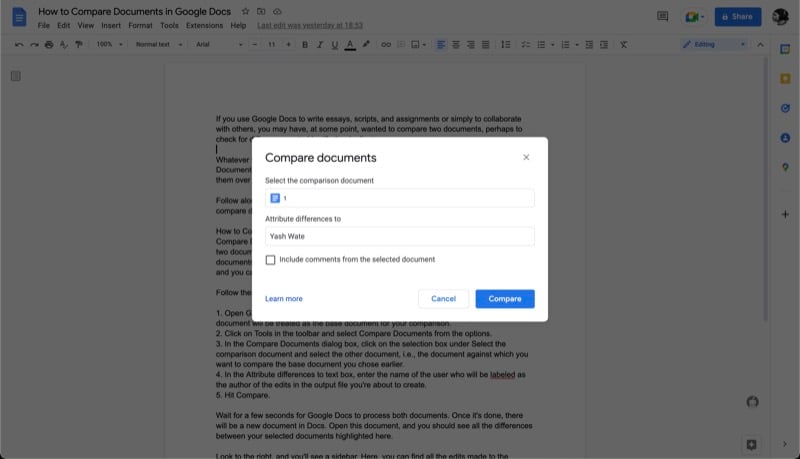This screenshot has height=459, width=800.
Task: Open the Format menu
Action: point(140,26)
